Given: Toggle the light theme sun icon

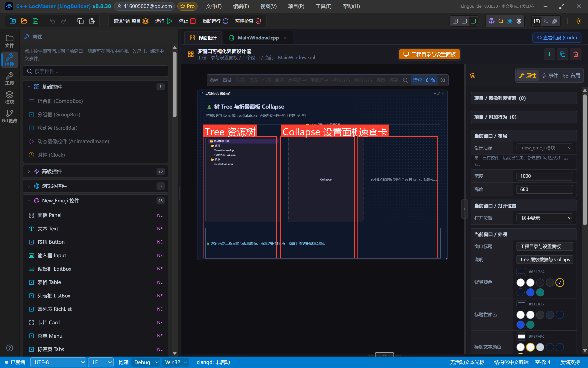Looking at the screenshot, I should click(x=579, y=21).
